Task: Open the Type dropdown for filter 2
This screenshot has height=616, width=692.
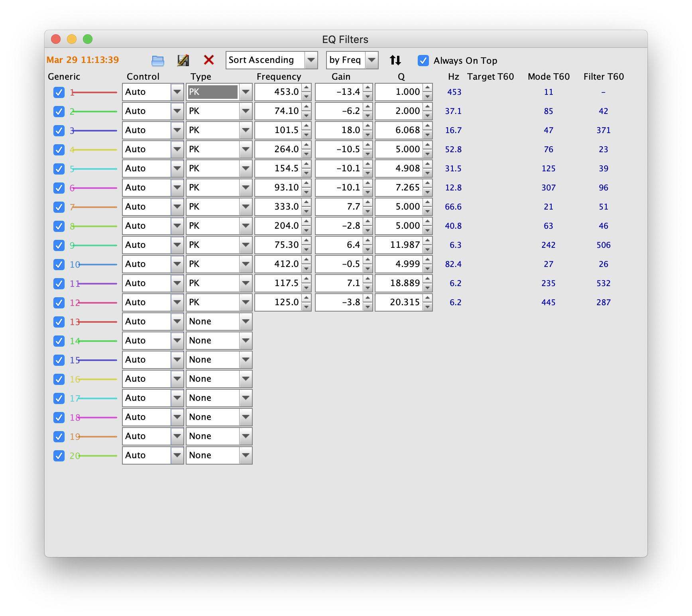Action: point(219,111)
